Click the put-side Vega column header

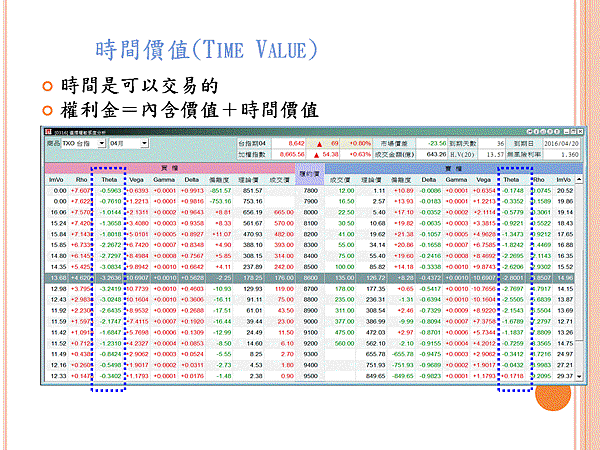point(484,179)
